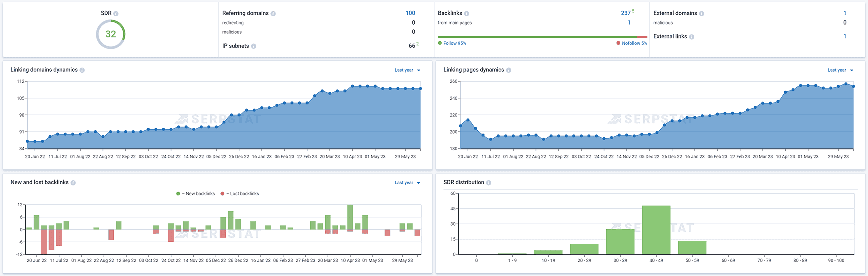Open Last year dropdown for Linking domains
This screenshot has height=276, width=868.
[407, 70]
